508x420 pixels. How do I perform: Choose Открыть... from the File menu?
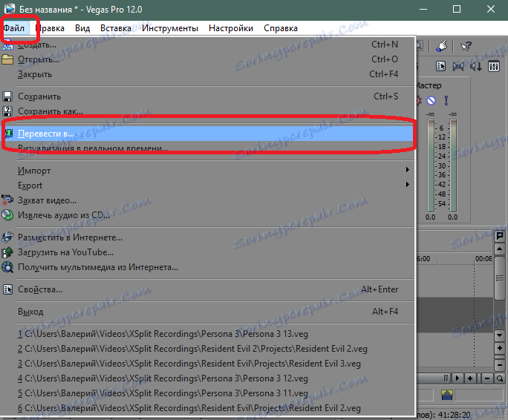(x=208, y=59)
